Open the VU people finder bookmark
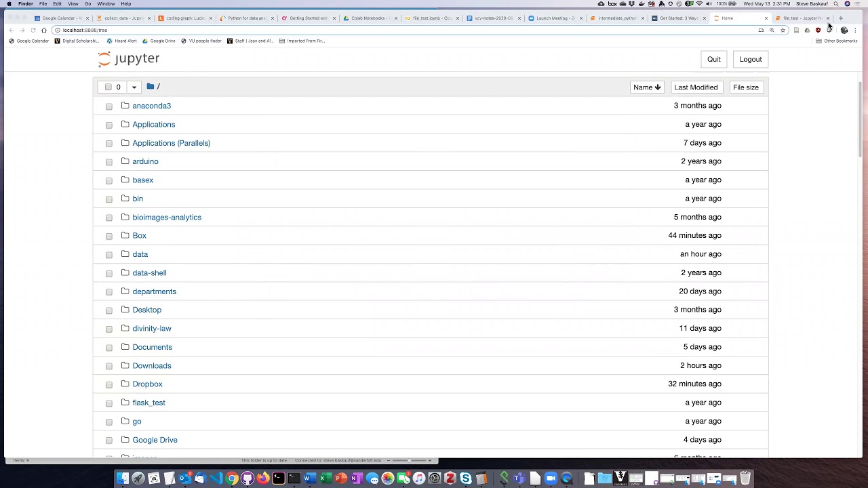This screenshot has width=868, height=488. [x=201, y=41]
